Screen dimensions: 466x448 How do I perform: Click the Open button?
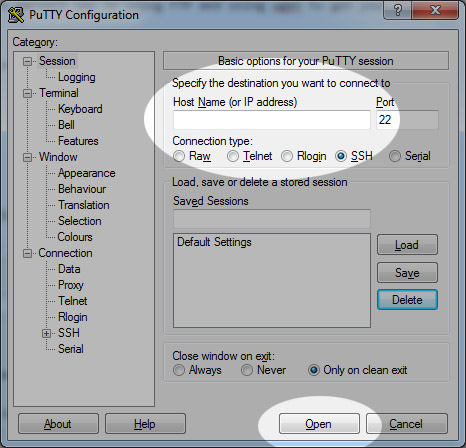tap(319, 424)
